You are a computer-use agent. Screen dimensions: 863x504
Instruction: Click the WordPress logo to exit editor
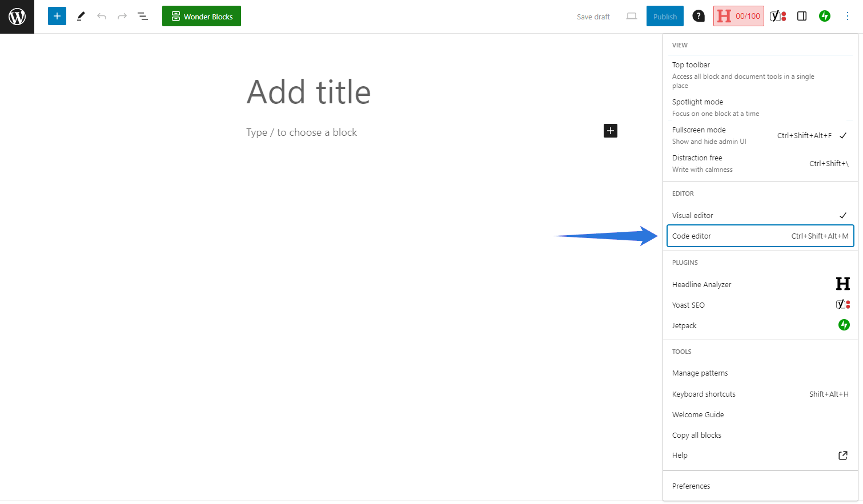click(x=17, y=17)
